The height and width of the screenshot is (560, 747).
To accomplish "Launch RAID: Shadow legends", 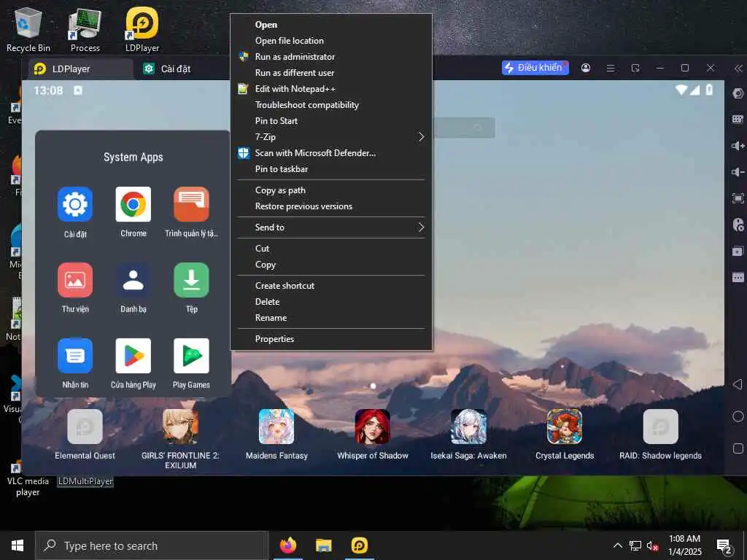I will coord(660,435).
